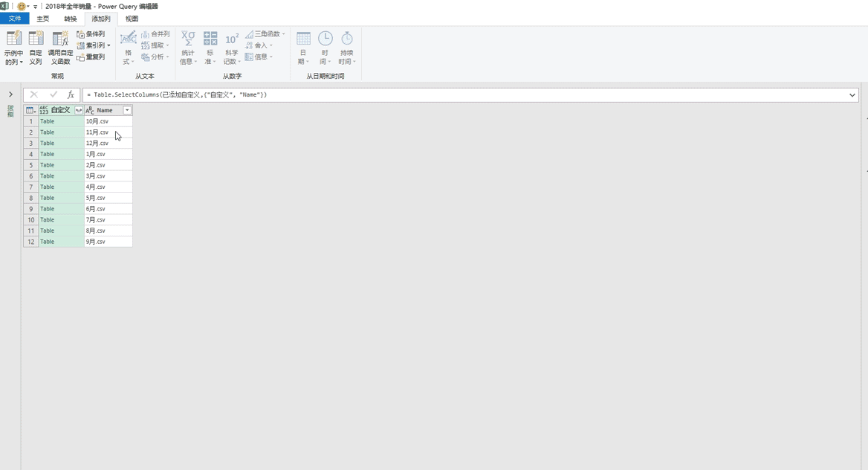Screen dimensions: 868x470
Task: Click Table link in row 5
Action: pyautogui.click(x=47, y=165)
